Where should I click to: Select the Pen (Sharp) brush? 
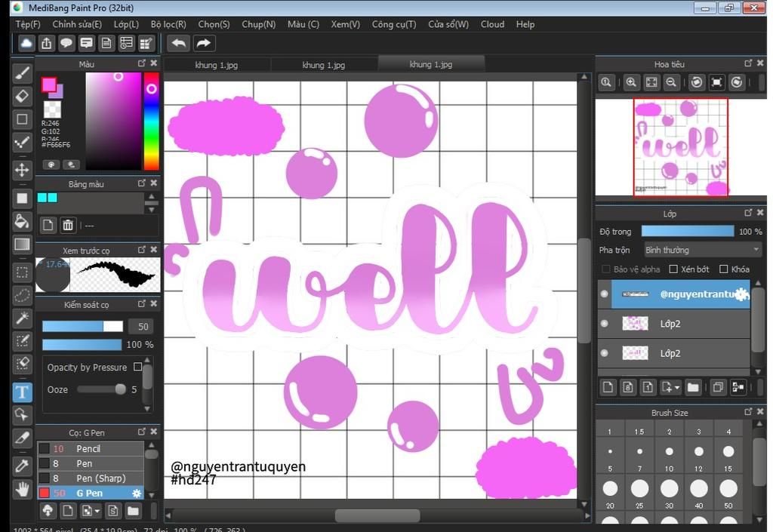tap(91, 478)
